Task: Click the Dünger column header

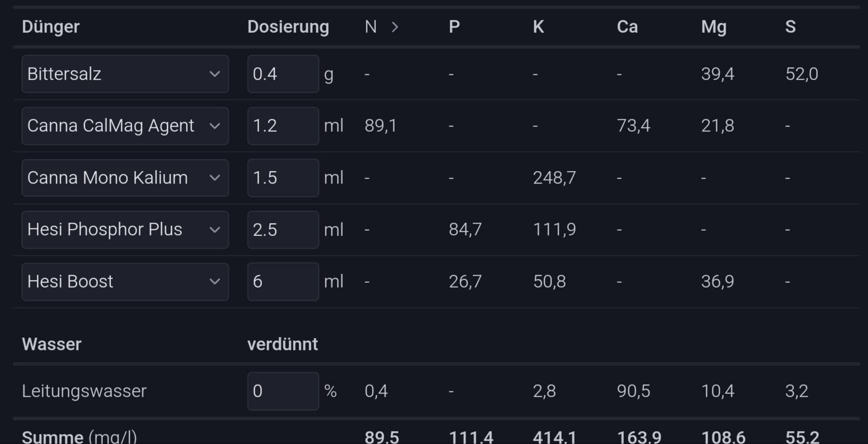Action: (x=51, y=27)
